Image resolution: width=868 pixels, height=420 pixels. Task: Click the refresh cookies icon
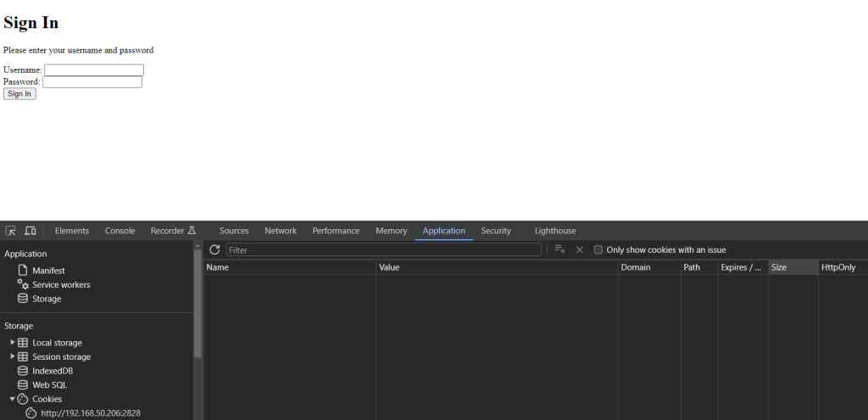[214, 250]
